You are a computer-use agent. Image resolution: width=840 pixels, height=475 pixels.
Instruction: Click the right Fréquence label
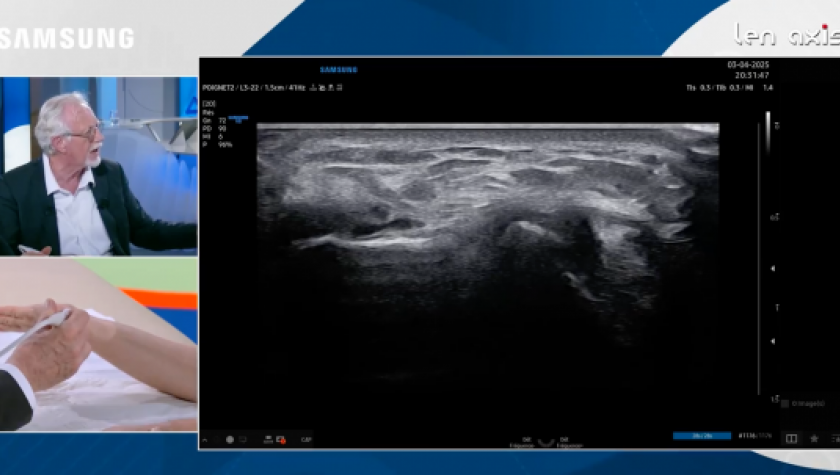(x=570, y=440)
